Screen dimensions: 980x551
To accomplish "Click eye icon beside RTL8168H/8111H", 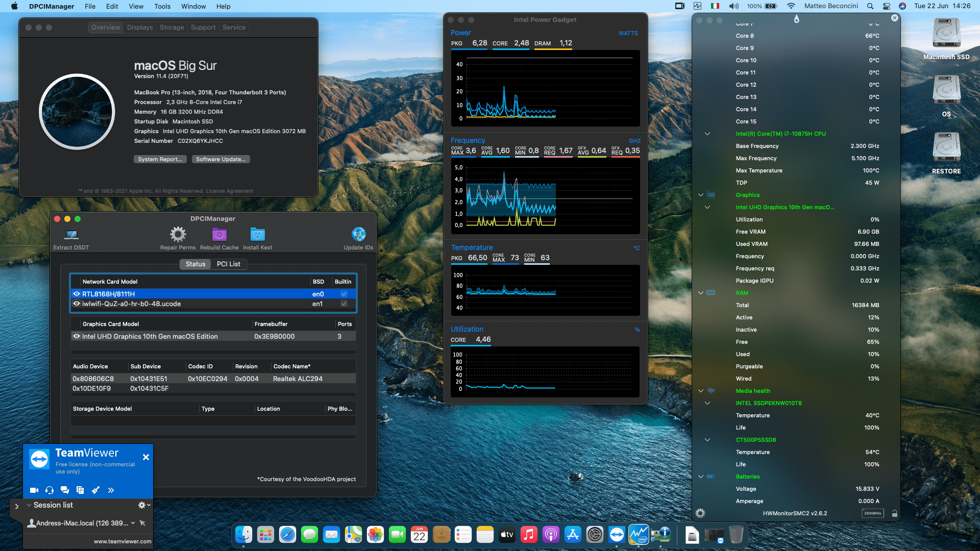I will pos(77,294).
